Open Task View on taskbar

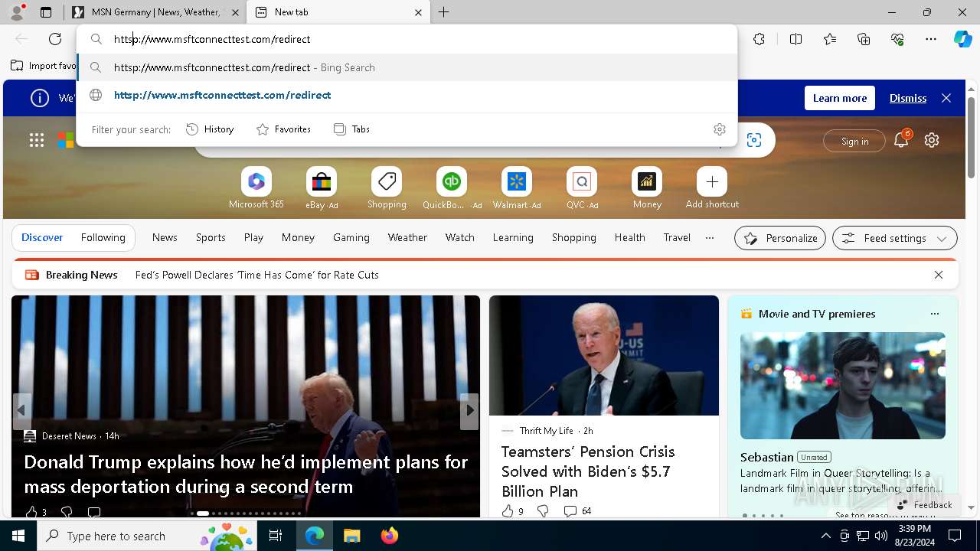pyautogui.click(x=276, y=536)
